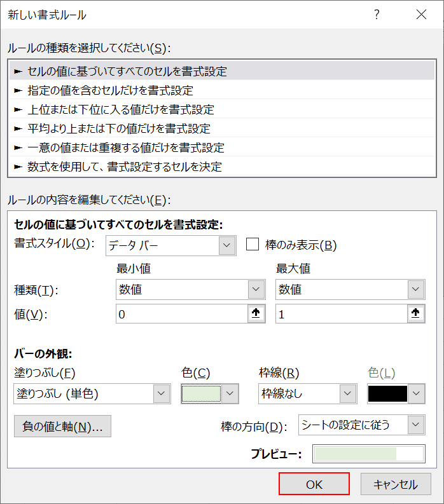
Task: Select rule 数式を使用して、書式設定するセルを決定
Action: point(222,167)
